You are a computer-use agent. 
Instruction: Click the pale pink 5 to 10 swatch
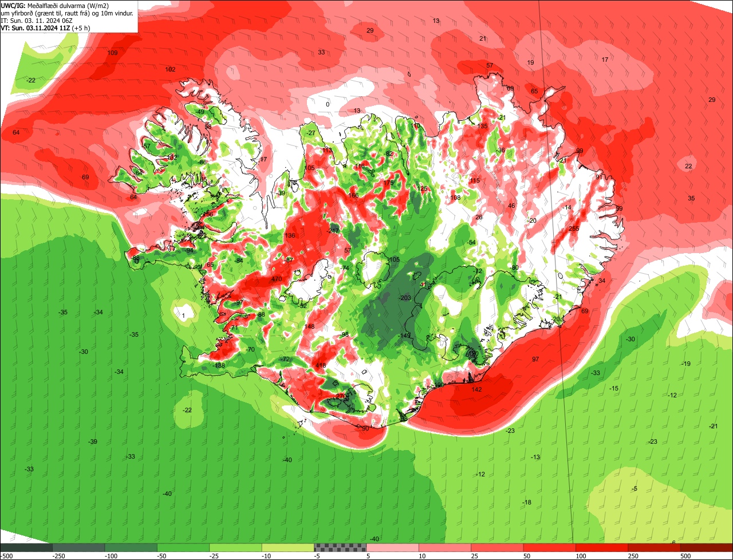click(x=392, y=547)
